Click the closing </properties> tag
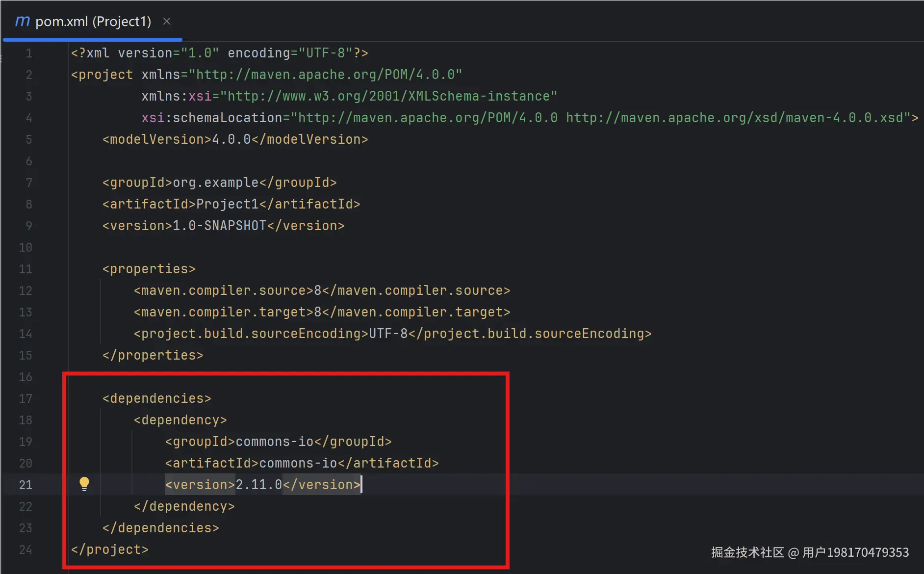The width and height of the screenshot is (924, 574). point(153,355)
